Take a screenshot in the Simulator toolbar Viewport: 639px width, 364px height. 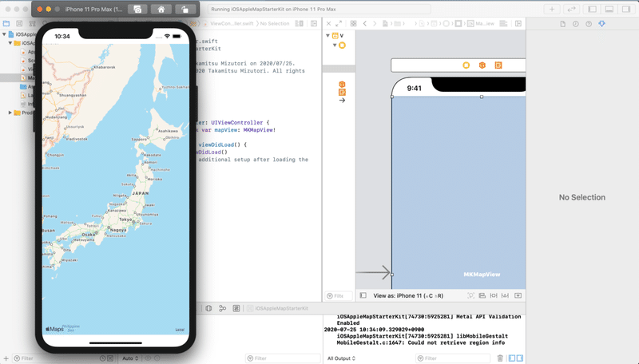(x=137, y=10)
